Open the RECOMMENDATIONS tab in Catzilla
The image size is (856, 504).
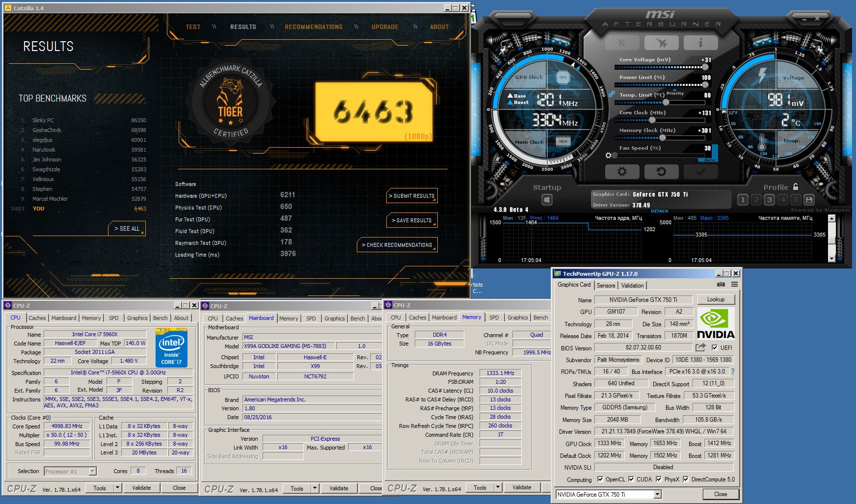tap(314, 27)
